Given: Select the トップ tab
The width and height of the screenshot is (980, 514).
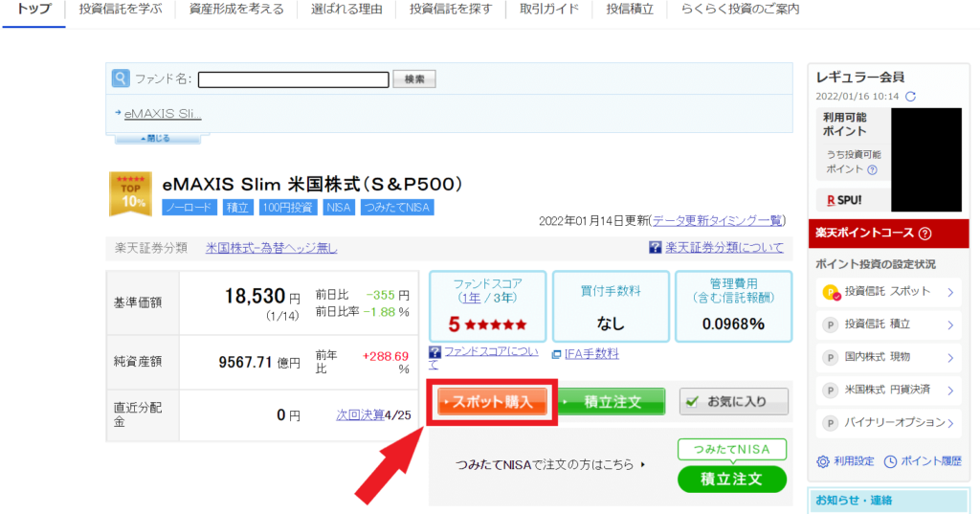Looking at the screenshot, I should pos(33,10).
